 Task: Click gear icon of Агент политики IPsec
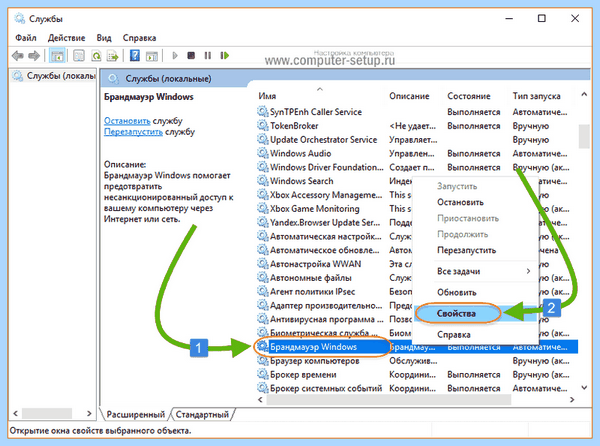pos(262,291)
